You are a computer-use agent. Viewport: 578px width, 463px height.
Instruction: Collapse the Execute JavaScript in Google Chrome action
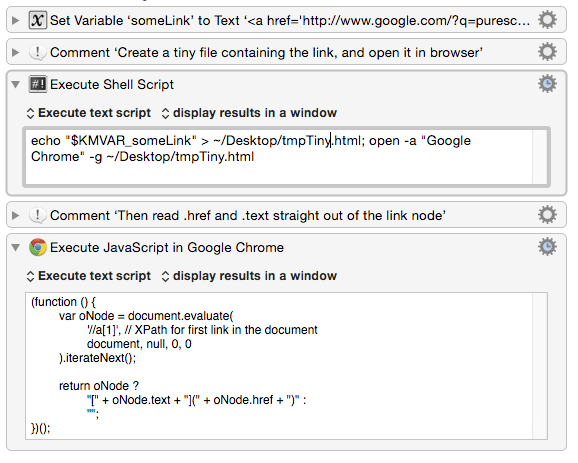click(x=15, y=247)
